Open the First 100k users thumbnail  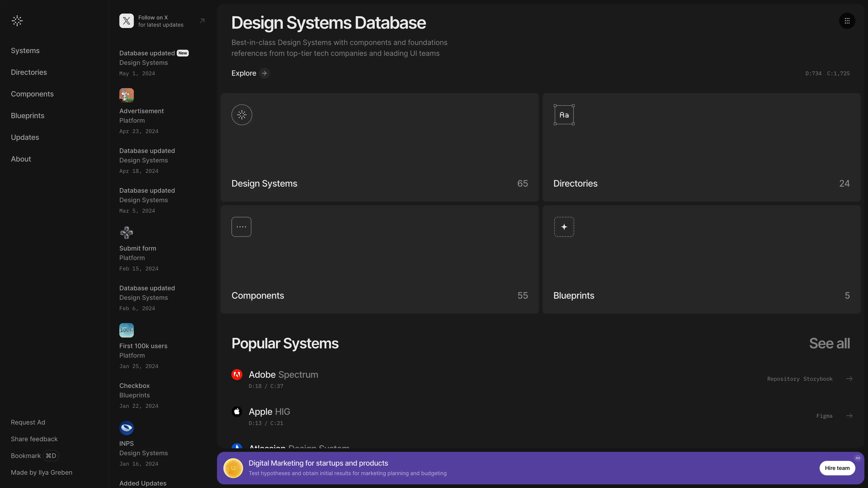(126, 330)
